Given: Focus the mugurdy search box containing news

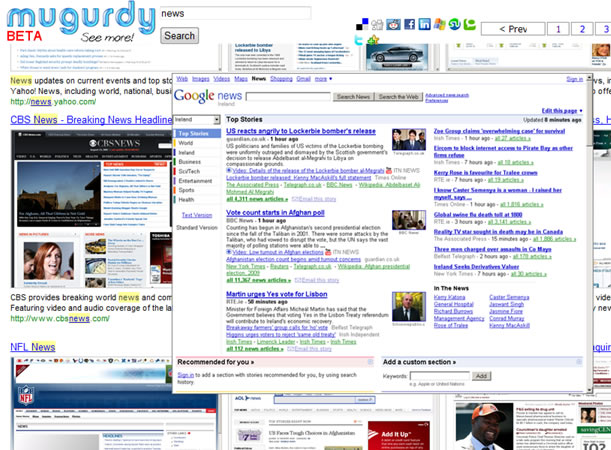Looking at the screenshot, I should pos(235,14).
